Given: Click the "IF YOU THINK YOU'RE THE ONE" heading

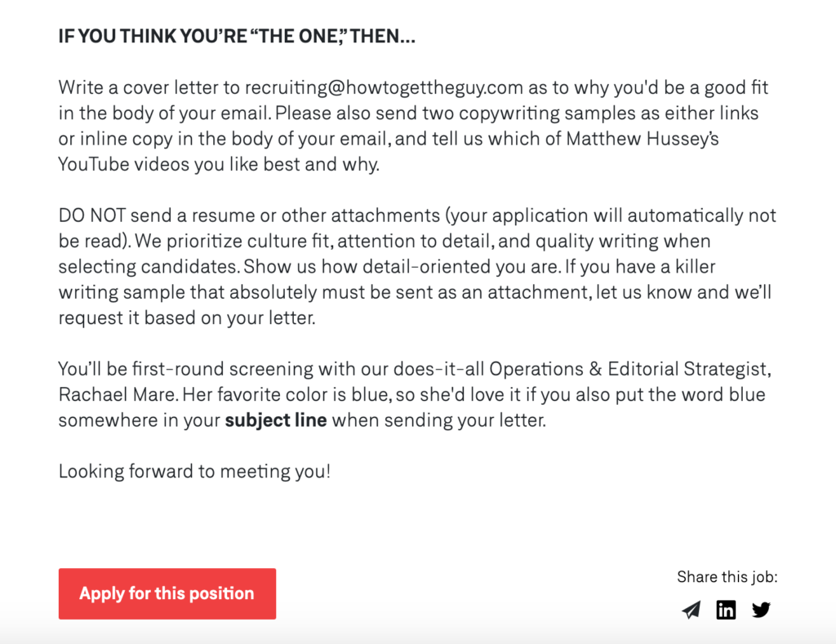Looking at the screenshot, I should pyautogui.click(x=237, y=37).
